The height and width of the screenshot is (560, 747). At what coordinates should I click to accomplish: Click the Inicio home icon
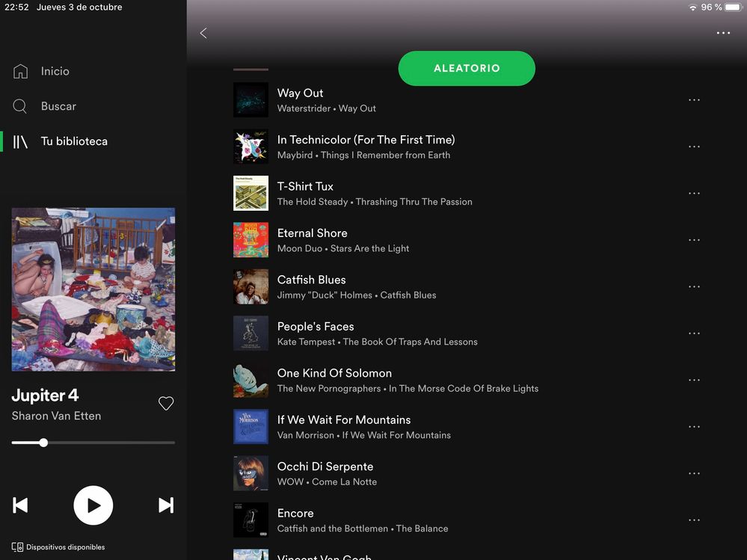20,72
